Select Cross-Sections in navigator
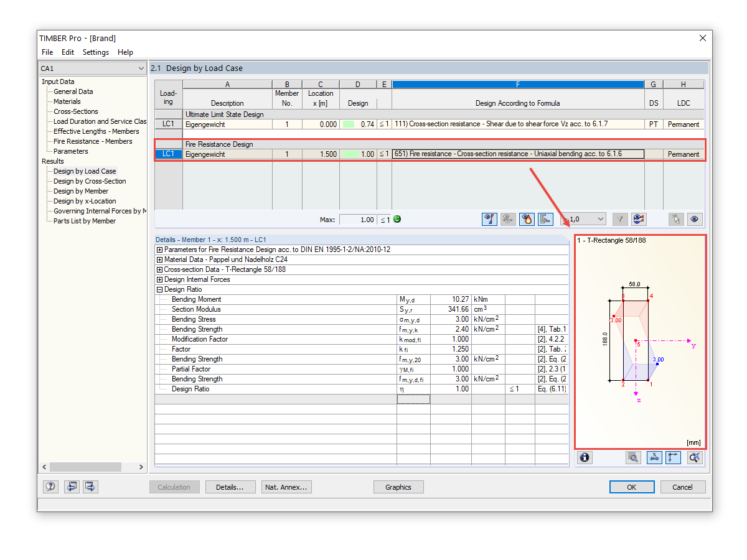 coord(76,111)
